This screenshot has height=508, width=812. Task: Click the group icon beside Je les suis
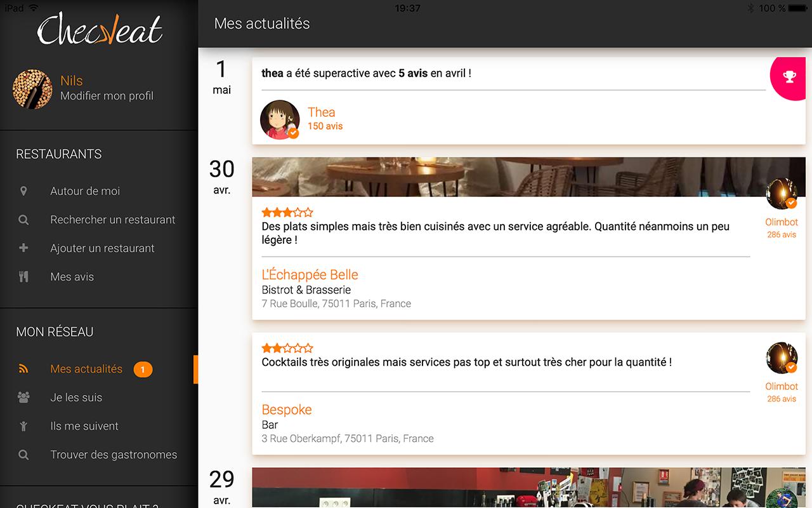[23, 398]
